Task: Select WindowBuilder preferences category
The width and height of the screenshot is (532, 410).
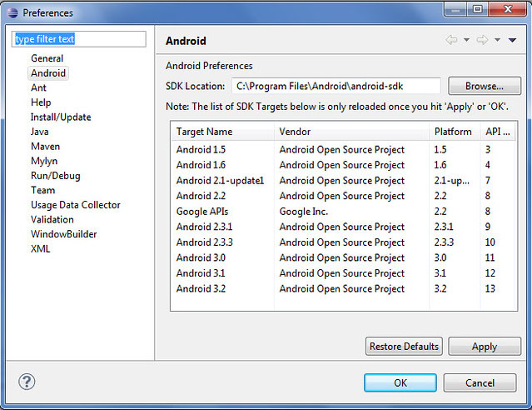Action: tap(64, 234)
